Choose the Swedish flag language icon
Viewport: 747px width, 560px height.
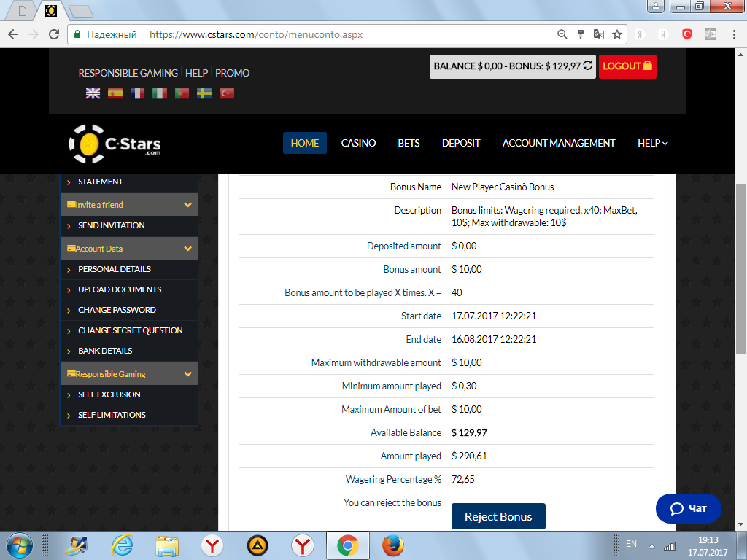pos(205,93)
